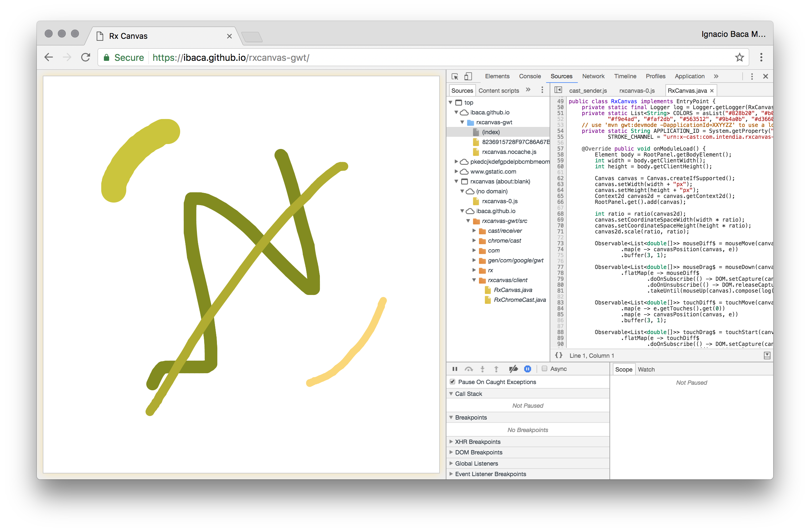
Task: Hide the file navigator pane icon
Action: [558, 90]
